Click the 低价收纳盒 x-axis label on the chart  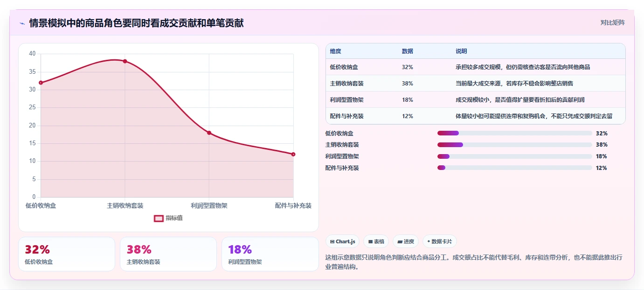pos(41,205)
